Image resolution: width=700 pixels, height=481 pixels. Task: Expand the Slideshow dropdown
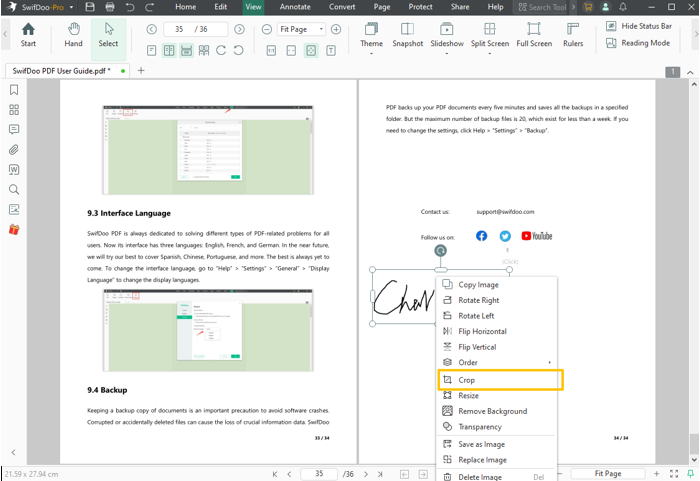(x=446, y=54)
